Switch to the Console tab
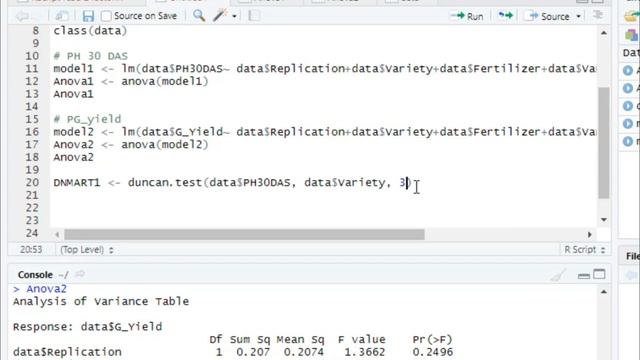The image size is (640, 360). [35, 275]
